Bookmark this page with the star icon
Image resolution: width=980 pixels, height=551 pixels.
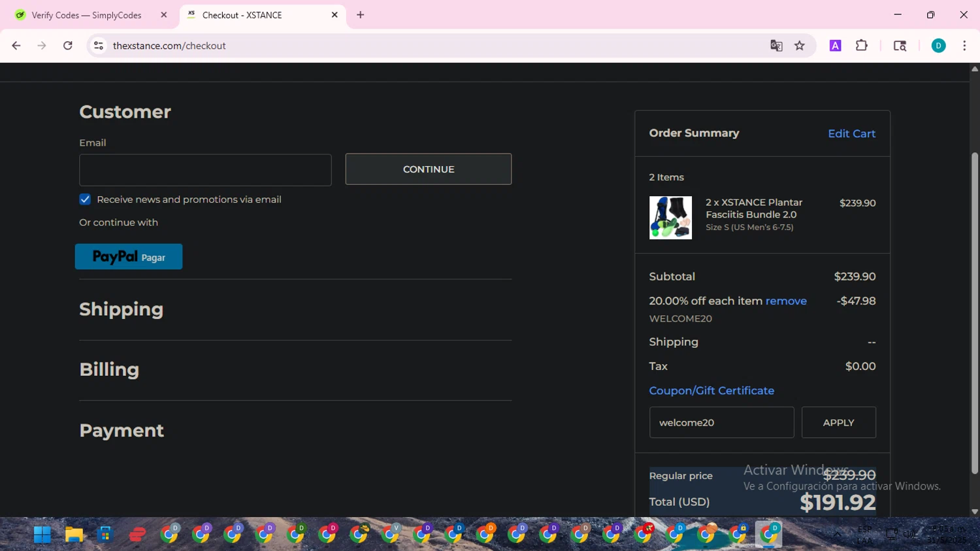coord(800,46)
